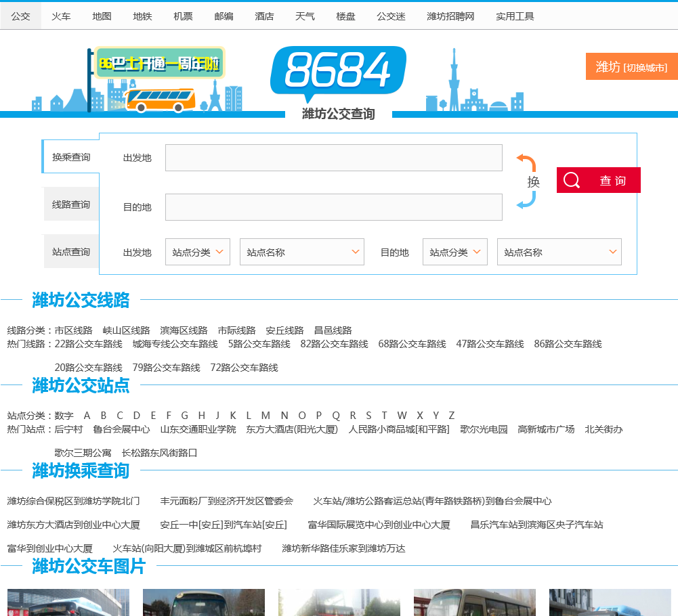The height and width of the screenshot is (616, 678).
Task: Open the 82路公交车路线 link
Action: point(334,344)
